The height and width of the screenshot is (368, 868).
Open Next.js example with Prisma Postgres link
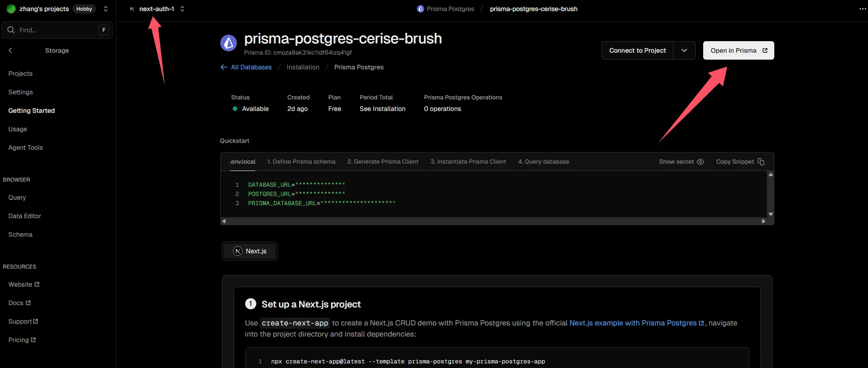tap(637, 323)
